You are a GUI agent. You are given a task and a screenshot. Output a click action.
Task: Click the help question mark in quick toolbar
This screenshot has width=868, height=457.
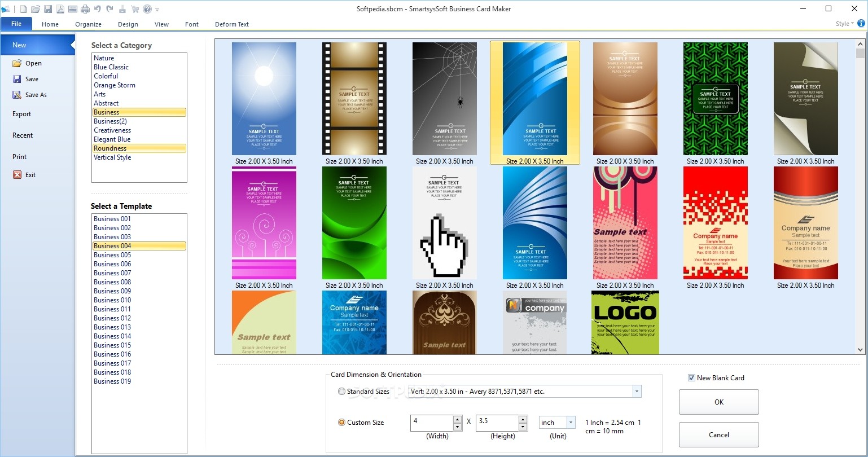point(147,9)
